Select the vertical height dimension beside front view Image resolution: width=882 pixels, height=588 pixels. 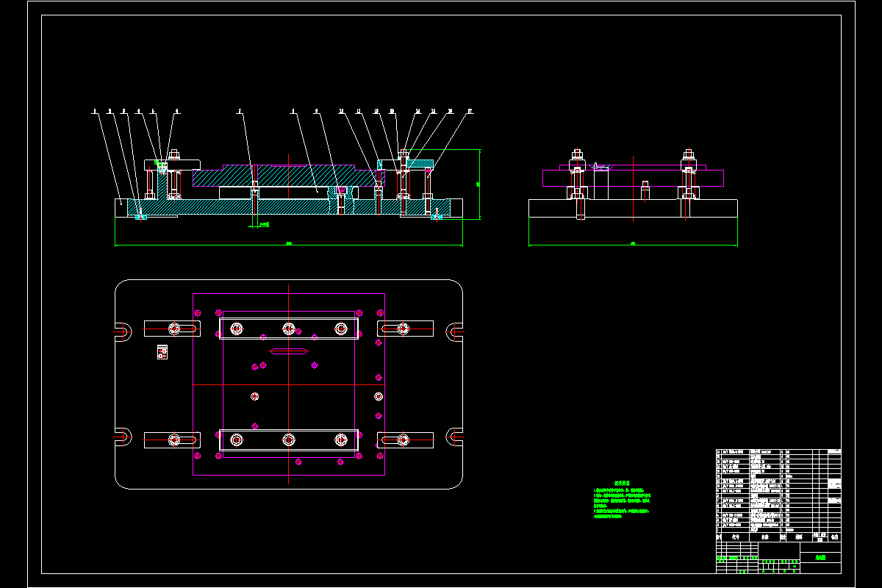[x=478, y=183]
